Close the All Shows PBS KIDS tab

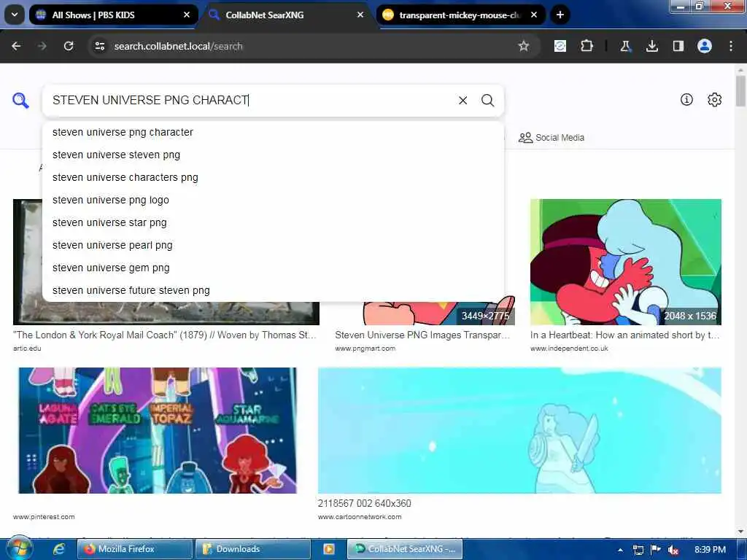coord(187,15)
